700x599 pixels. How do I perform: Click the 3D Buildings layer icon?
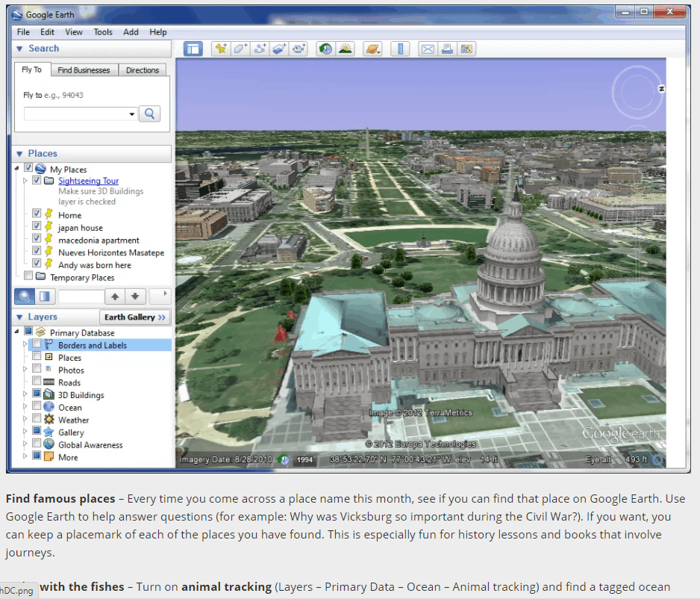49,394
